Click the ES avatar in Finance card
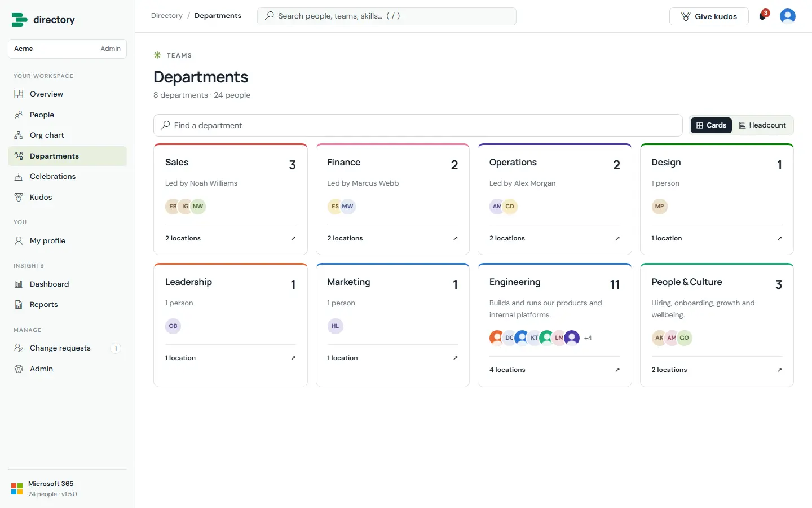Viewport: 812px width, 508px height. pyautogui.click(x=334, y=207)
